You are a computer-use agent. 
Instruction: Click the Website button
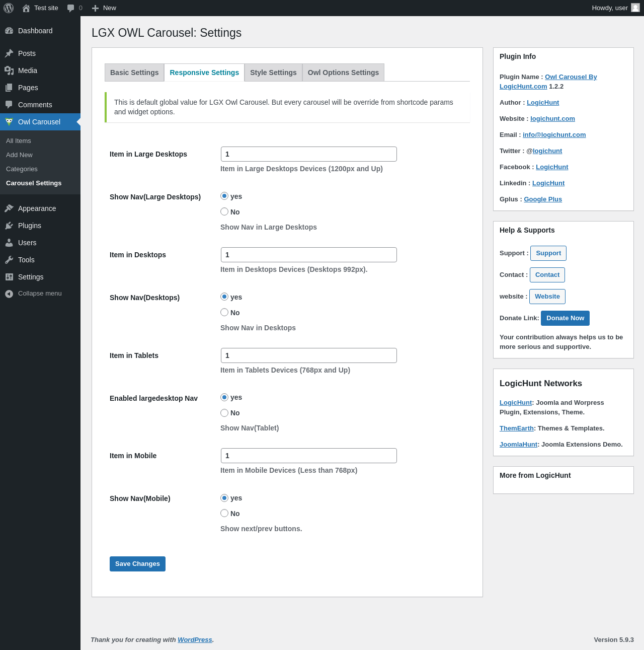click(547, 297)
